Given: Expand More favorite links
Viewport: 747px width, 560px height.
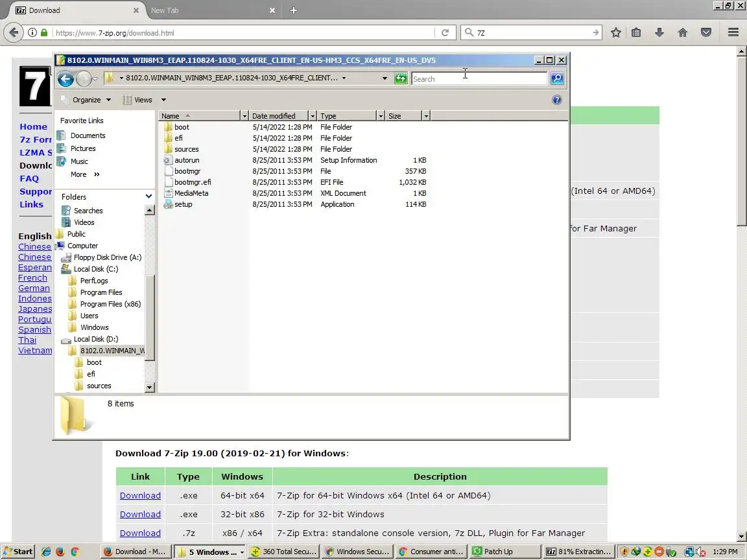Looking at the screenshot, I should (85, 174).
